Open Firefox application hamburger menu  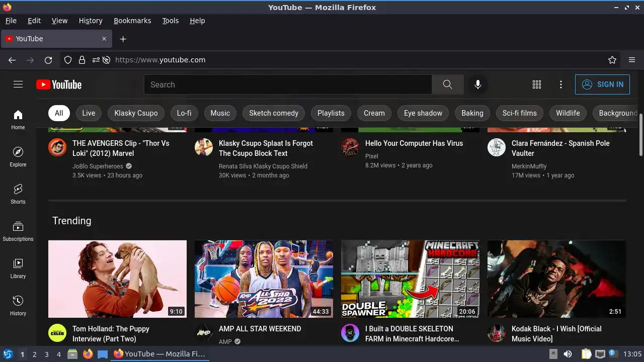click(x=632, y=60)
